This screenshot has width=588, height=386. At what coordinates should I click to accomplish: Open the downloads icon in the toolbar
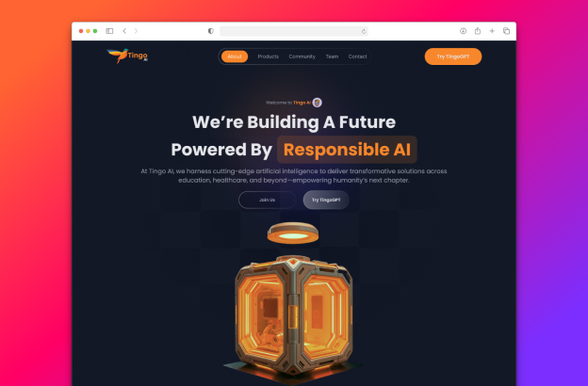point(463,31)
